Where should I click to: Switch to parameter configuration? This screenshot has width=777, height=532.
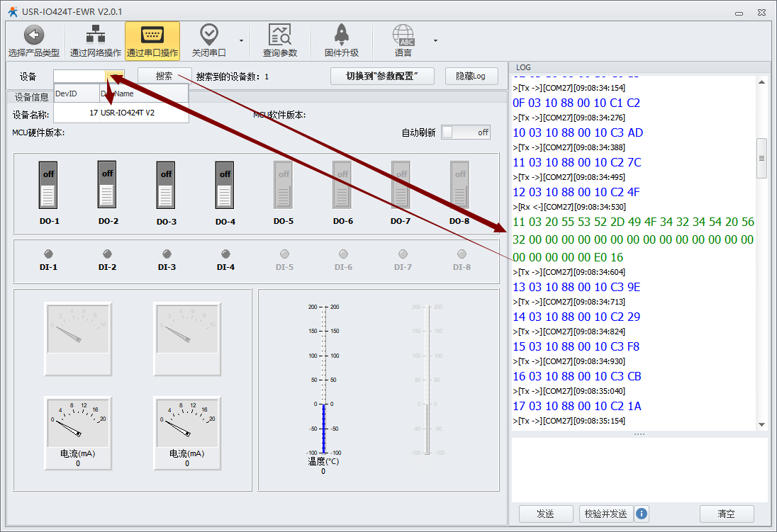(x=382, y=76)
